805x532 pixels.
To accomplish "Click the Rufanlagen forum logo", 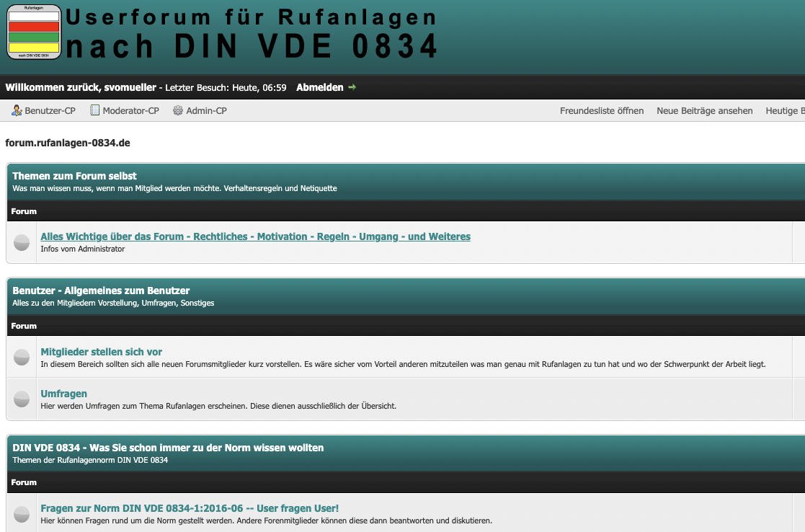I will pyautogui.click(x=34, y=32).
